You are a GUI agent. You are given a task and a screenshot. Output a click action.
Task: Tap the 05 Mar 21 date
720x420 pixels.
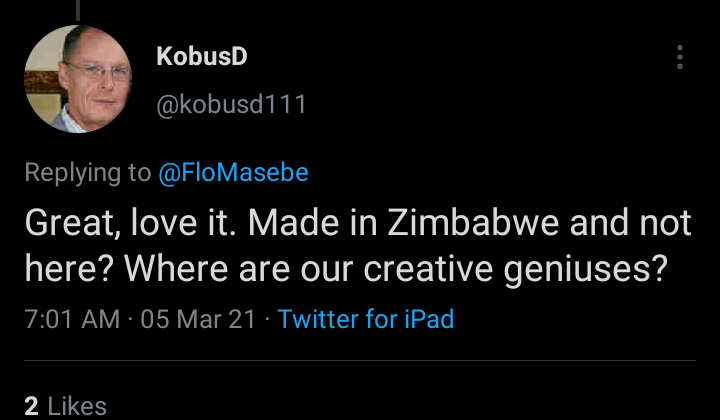click(x=198, y=319)
